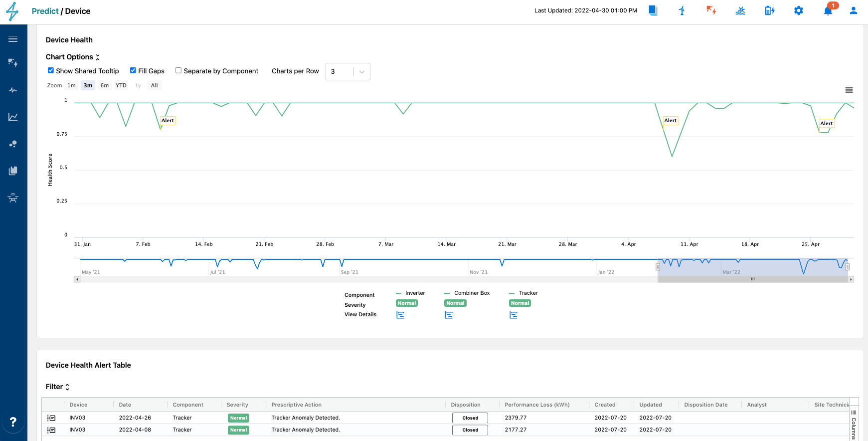This screenshot has height=441, width=868.
Task: Sort table by Severity column header
Action: coord(237,405)
